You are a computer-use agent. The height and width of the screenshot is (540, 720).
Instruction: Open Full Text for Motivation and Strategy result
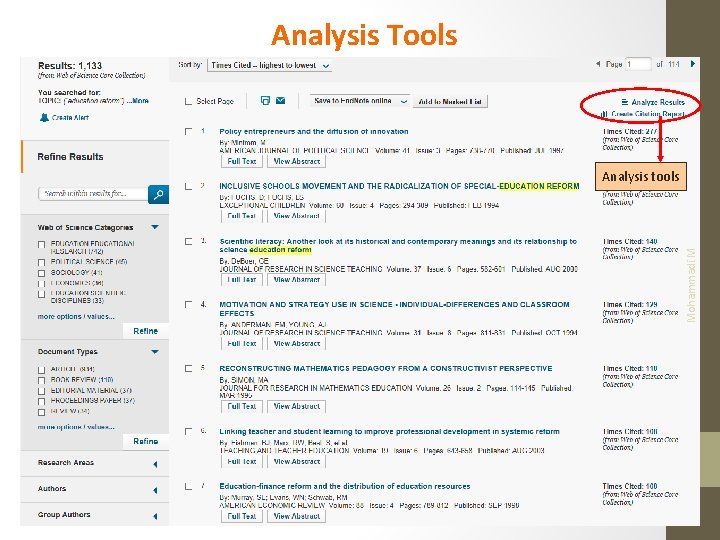point(242,343)
